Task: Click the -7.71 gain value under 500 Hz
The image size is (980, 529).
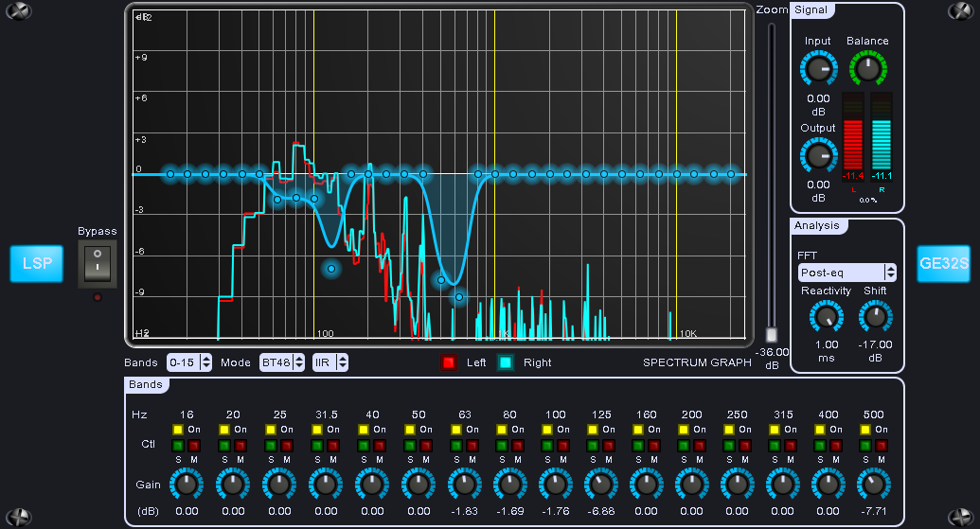Action: (x=874, y=511)
